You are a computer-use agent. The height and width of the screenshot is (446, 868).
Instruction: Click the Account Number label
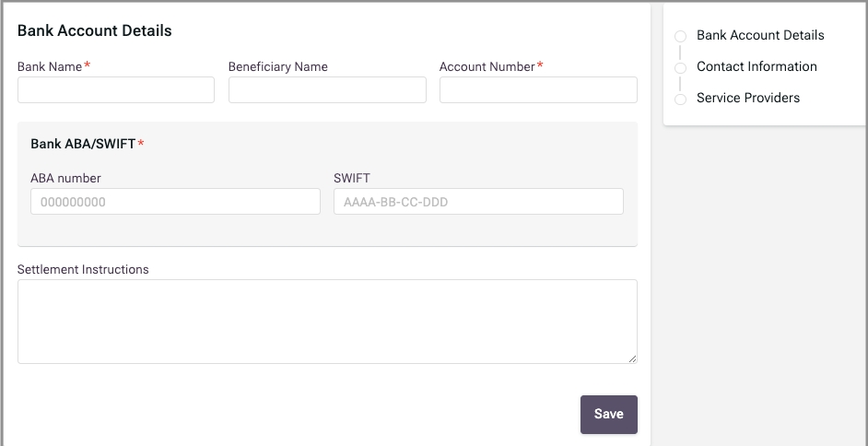coord(487,66)
